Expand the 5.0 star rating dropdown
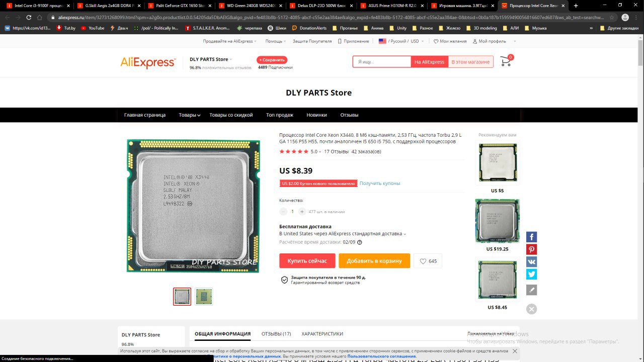644x362 pixels. [x=320, y=151]
